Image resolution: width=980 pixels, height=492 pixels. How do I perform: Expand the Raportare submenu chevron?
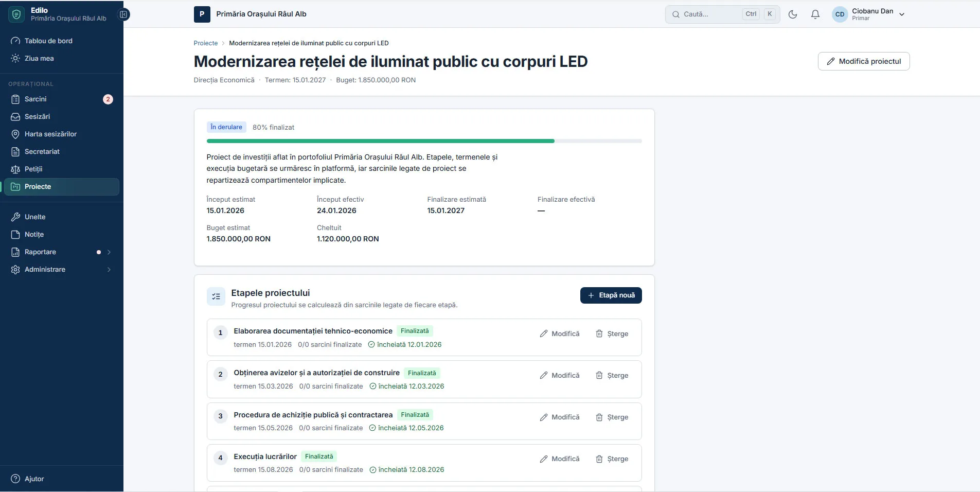(109, 252)
